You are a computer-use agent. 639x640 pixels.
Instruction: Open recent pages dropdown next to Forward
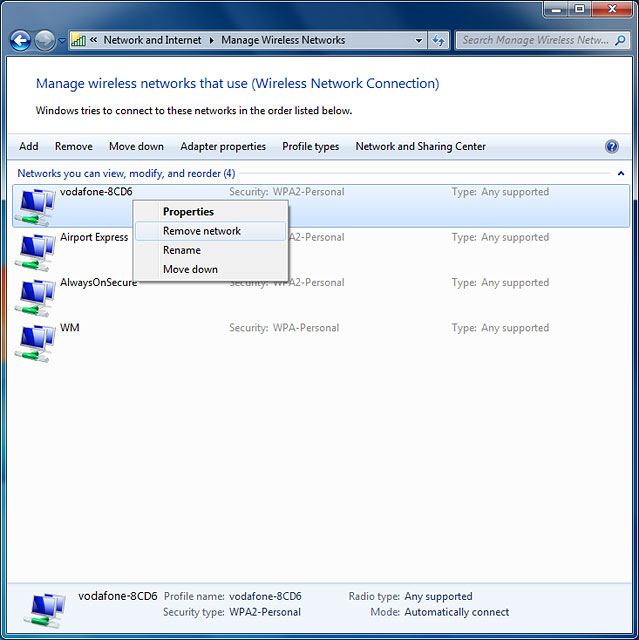62,41
